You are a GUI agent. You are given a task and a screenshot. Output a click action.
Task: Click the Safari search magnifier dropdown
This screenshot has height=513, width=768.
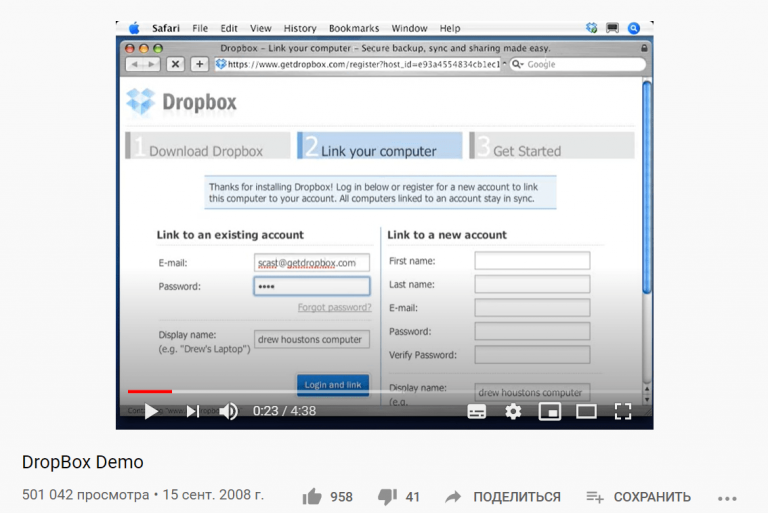point(518,64)
